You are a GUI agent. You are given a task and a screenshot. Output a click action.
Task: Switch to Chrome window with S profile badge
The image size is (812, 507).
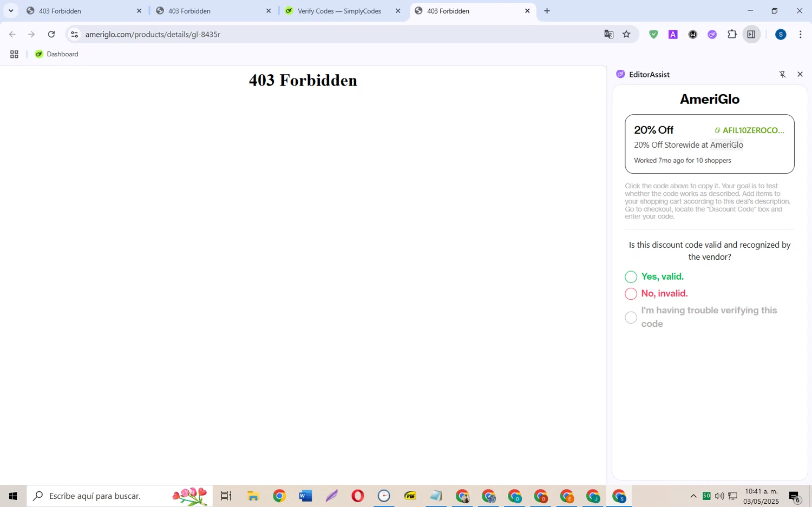pos(619,496)
